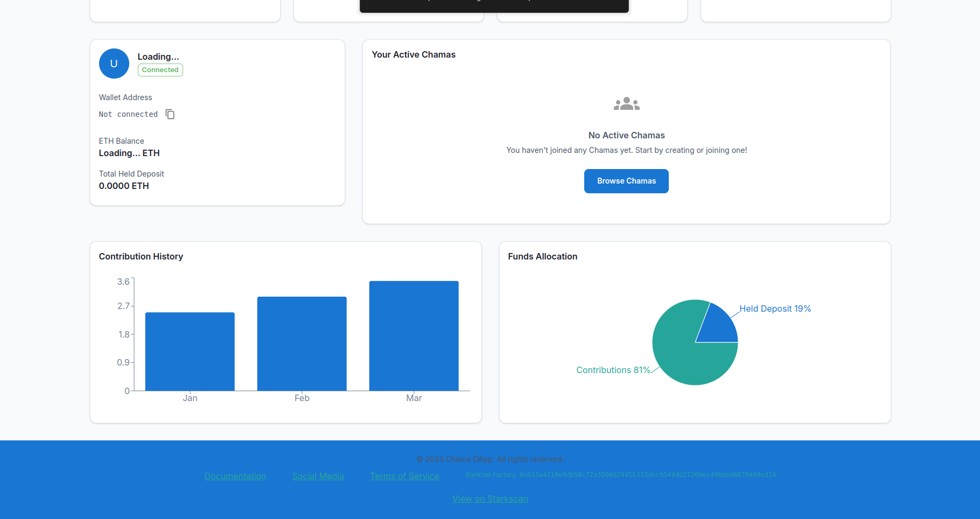Click the Wallet Address label
This screenshot has width=980, height=519.
[x=125, y=97]
